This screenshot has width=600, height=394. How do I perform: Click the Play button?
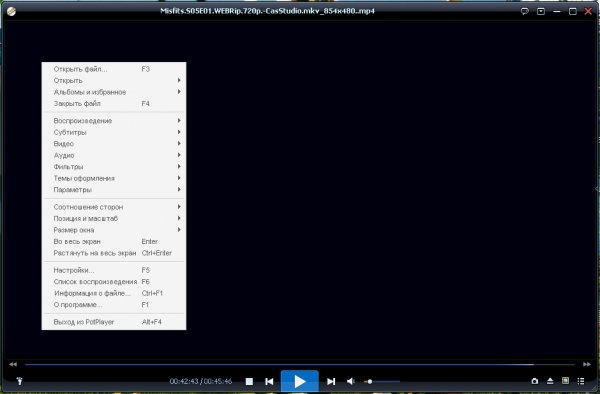tap(300, 381)
